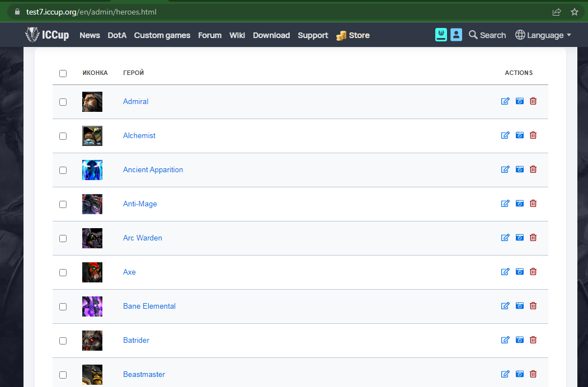This screenshot has height=387, width=588.
Task: Edit the Alchemist hero entry
Action: [505, 135]
